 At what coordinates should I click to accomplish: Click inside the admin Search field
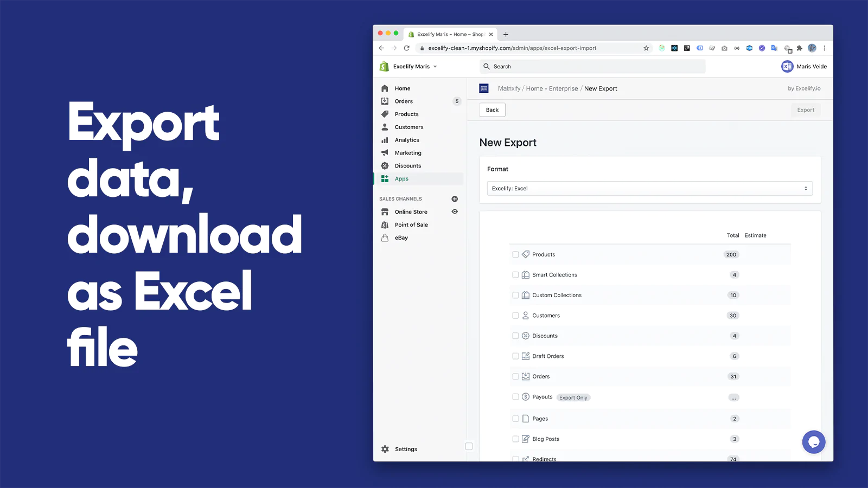pyautogui.click(x=591, y=66)
